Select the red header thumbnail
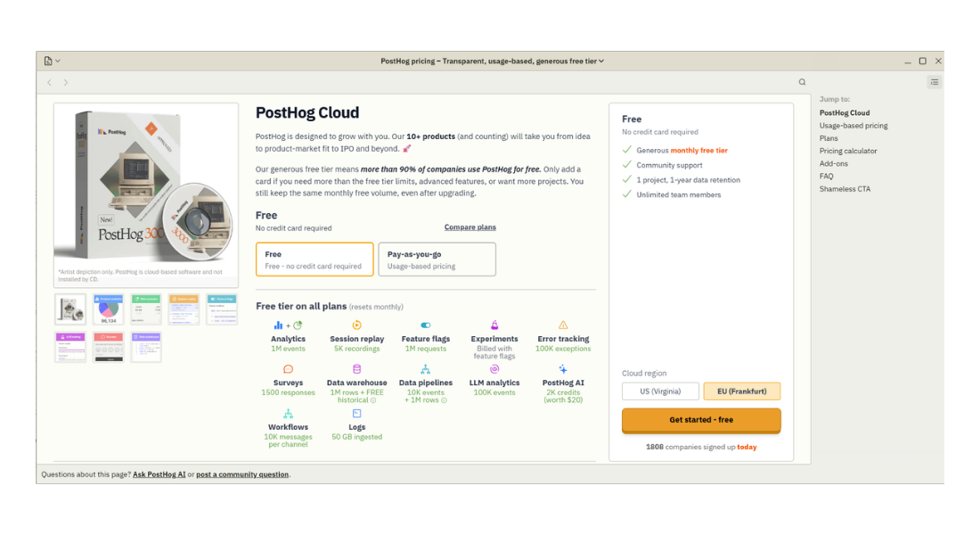980x535 pixels. pyautogui.click(x=108, y=347)
